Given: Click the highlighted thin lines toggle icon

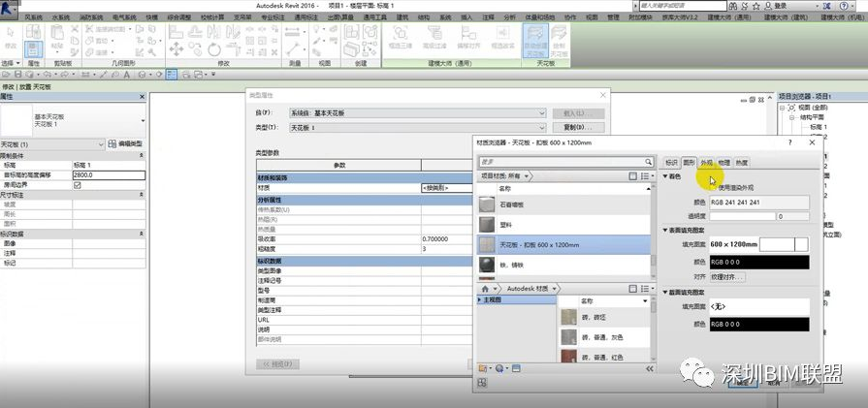Looking at the screenshot, I should (x=172, y=74).
